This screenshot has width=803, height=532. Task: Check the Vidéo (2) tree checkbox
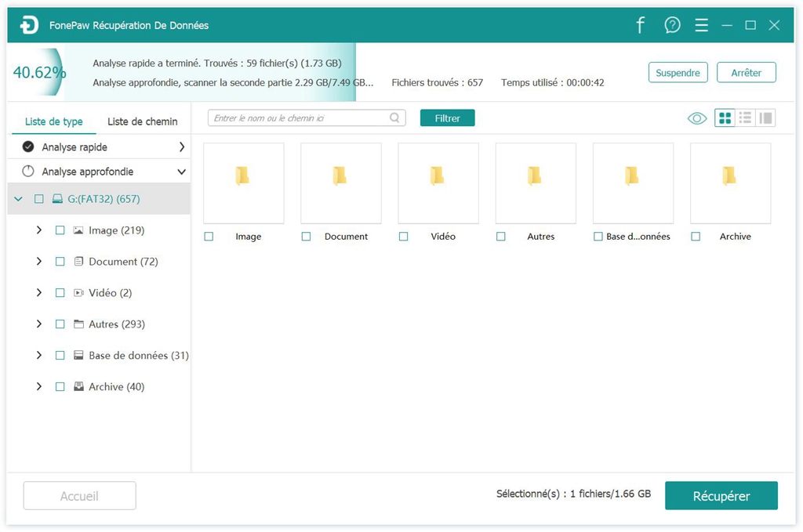pyautogui.click(x=60, y=292)
